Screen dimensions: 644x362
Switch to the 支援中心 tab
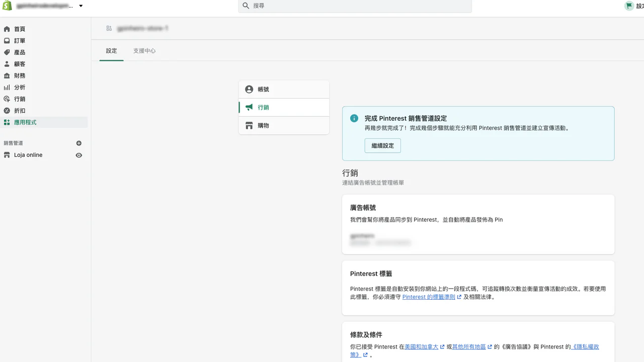tap(144, 51)
